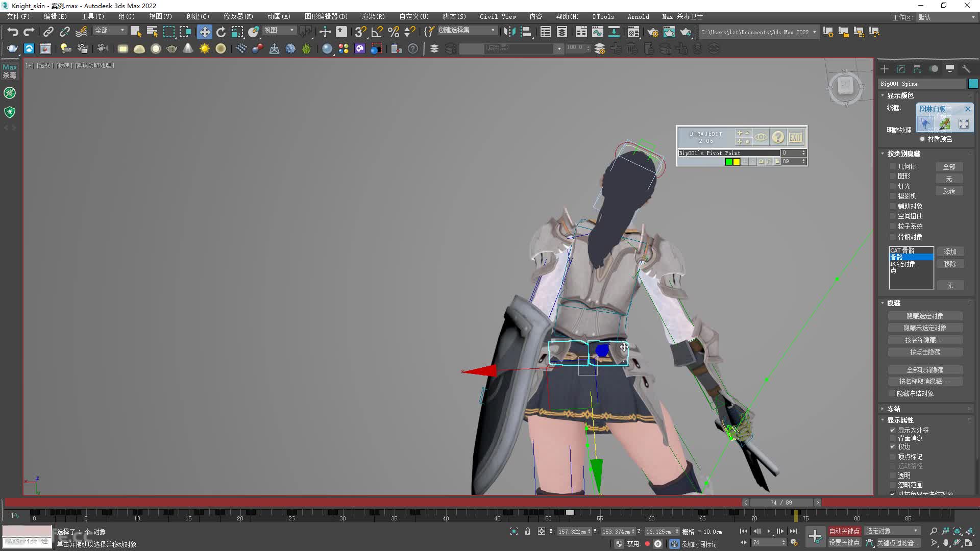980x551 pixels.
Task: Click the 隐藏选定对象 button
Action: (925, 316)
